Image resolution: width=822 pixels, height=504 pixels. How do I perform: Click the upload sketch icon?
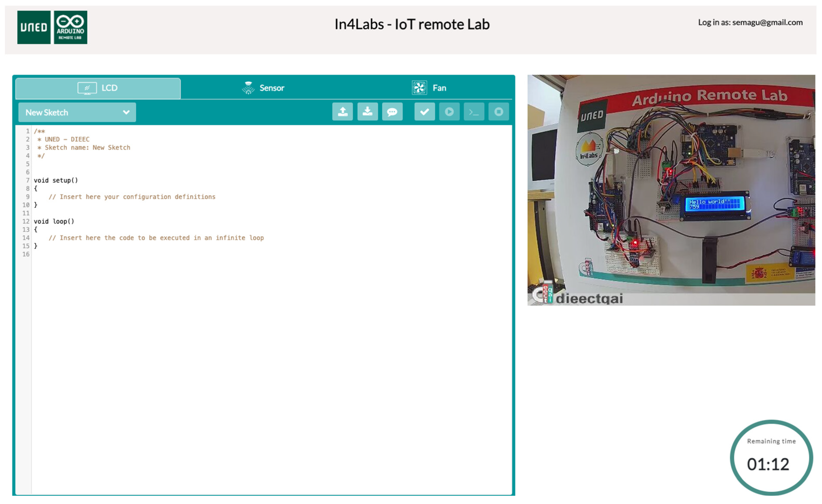(x=342, y=111)
